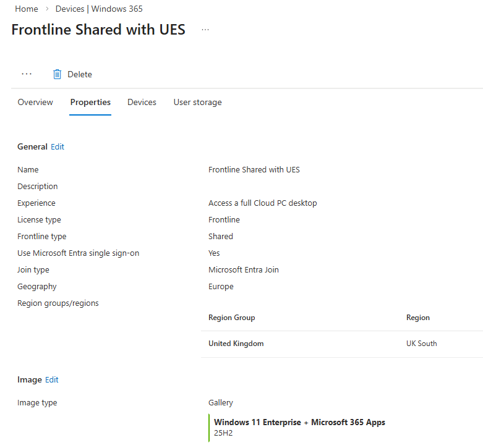Go to the Home breadcrumb

tap(26, 9)
